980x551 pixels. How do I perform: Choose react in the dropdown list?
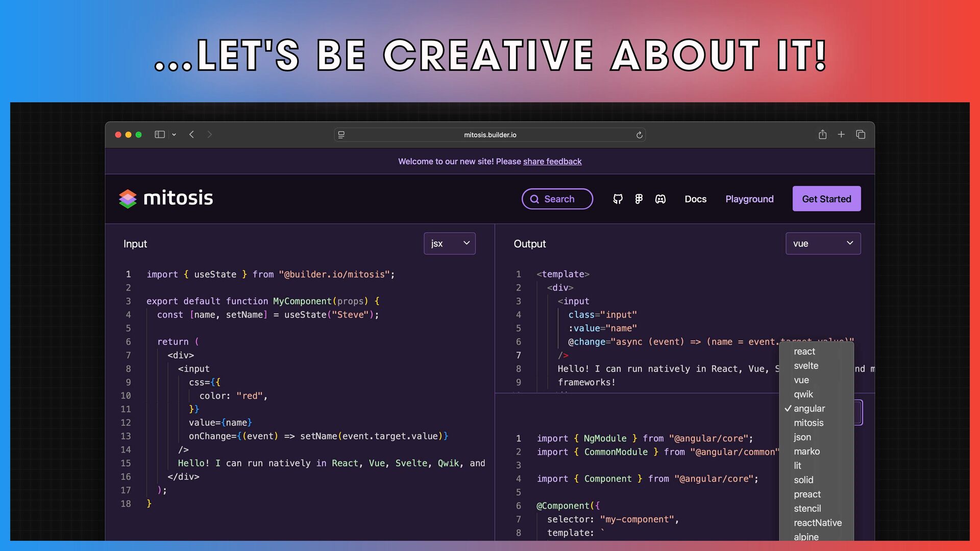804,352
